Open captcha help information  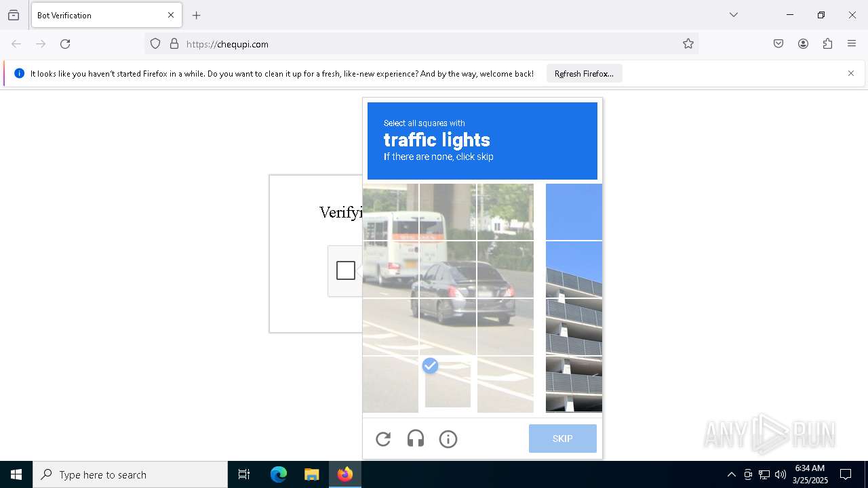448,439
